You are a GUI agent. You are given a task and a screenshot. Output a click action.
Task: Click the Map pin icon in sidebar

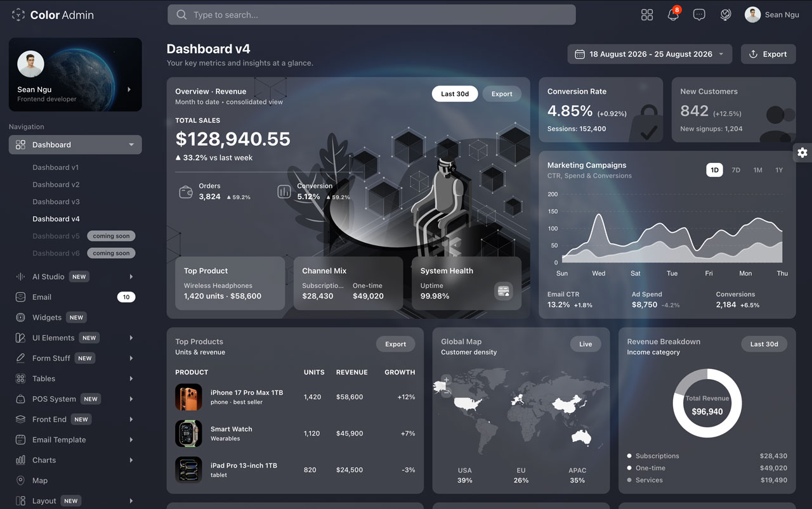[20, 480]
